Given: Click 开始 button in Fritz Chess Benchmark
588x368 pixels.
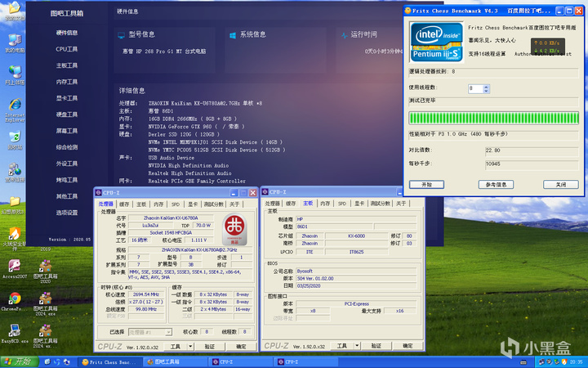Looking at the screenshot, I should pos(427,184).
